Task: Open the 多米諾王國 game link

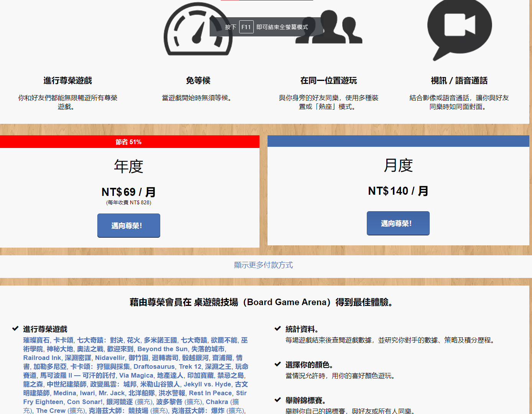Action: [161, 340]
